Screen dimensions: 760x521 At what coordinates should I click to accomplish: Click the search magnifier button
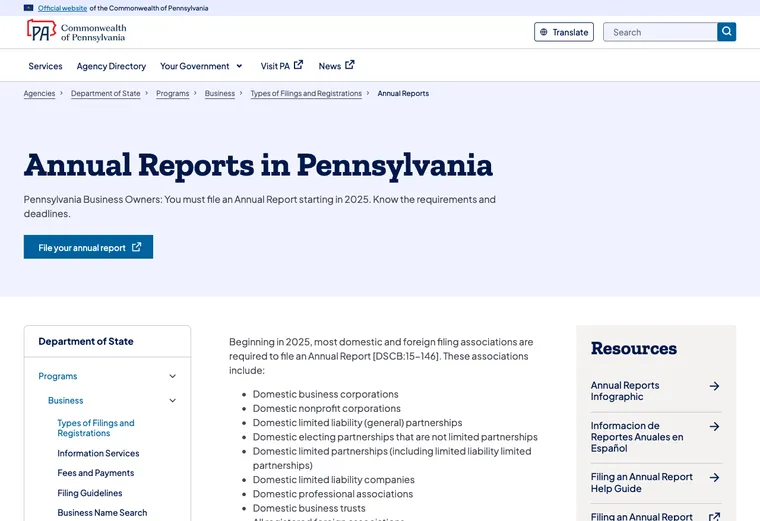point(726,32)
